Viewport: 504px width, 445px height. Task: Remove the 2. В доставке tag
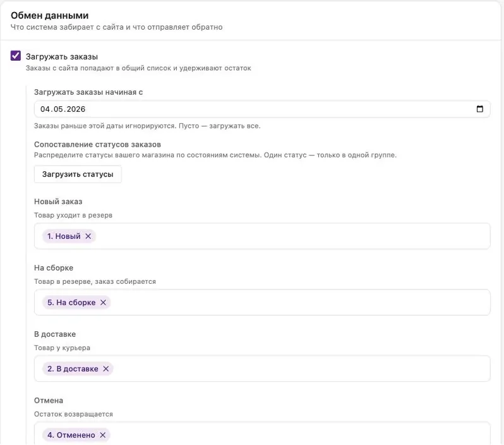[105, 369]
